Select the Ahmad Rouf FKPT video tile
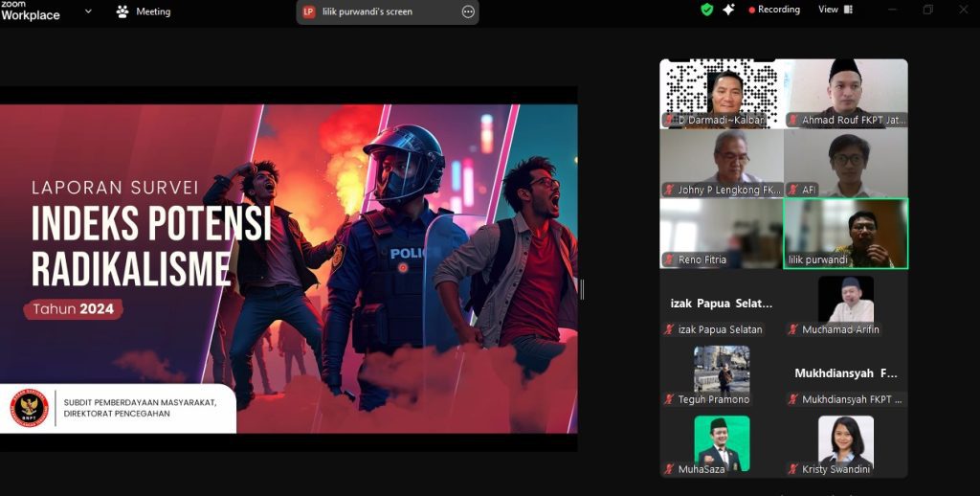The height and width of the screenshot is (496, 980). point(846,94)
